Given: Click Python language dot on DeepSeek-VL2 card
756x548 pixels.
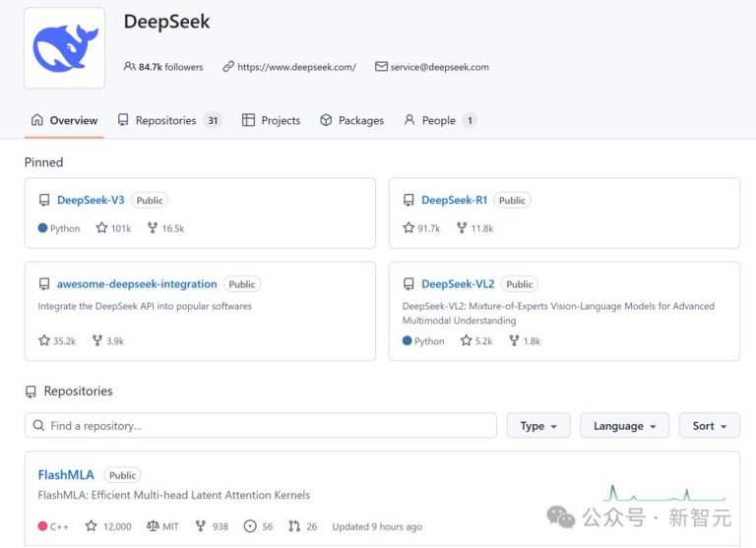Looking at the screenshot, I should (407, 340).
